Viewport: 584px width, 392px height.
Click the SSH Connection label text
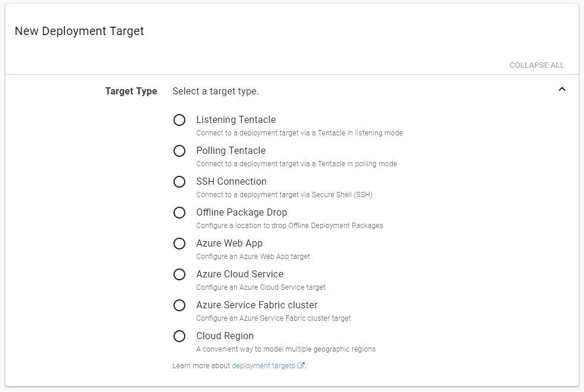pyautogui.click(x=231, y=181)
